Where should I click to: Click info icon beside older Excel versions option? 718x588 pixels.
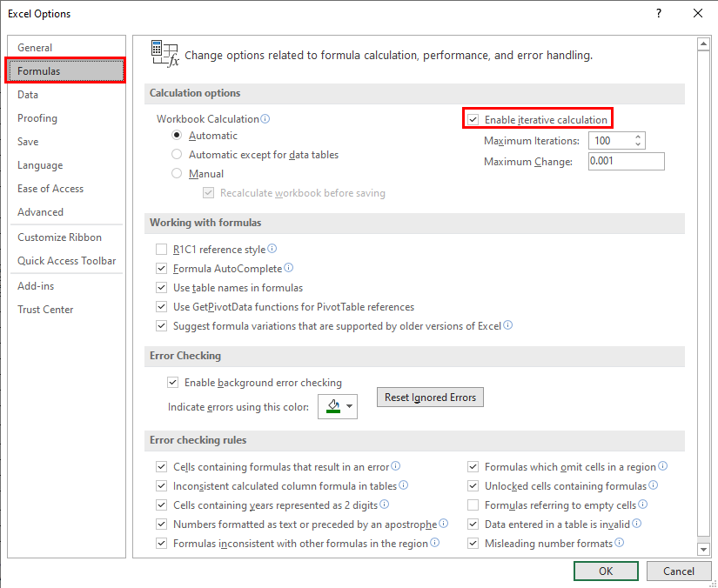pos(507,325)
